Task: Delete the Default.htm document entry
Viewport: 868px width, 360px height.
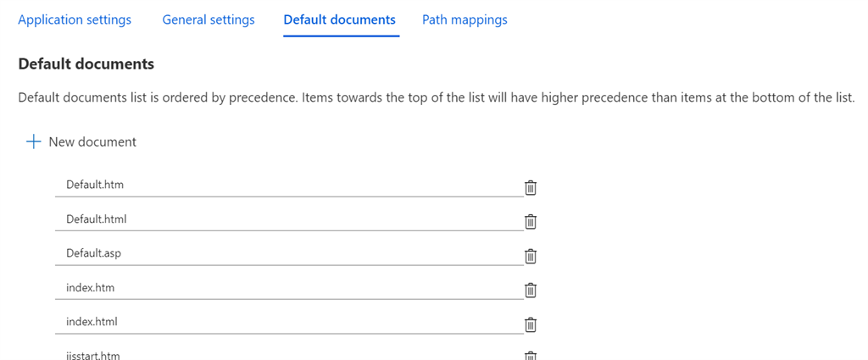Action: click(531, 188)
